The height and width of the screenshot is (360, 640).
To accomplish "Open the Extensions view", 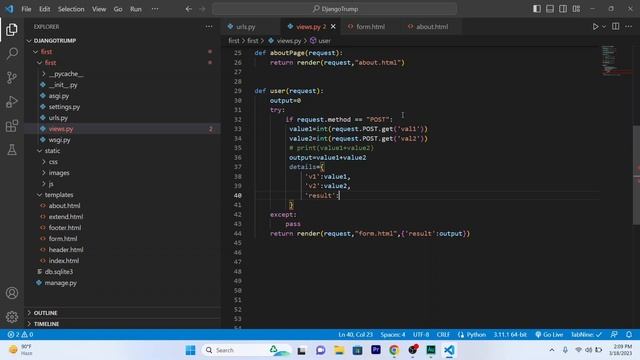I will pyautogui.click(x=12, y=126).
